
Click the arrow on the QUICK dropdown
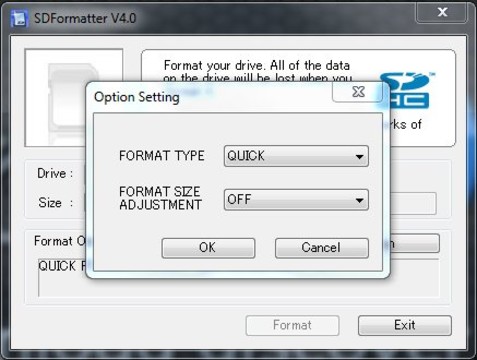tap(359, 156)
